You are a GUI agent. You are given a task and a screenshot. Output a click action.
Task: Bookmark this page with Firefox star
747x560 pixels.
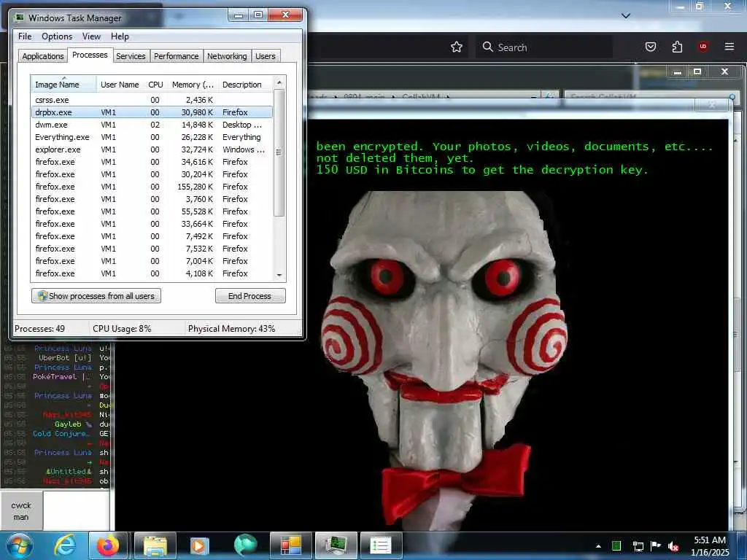point(457,47)
